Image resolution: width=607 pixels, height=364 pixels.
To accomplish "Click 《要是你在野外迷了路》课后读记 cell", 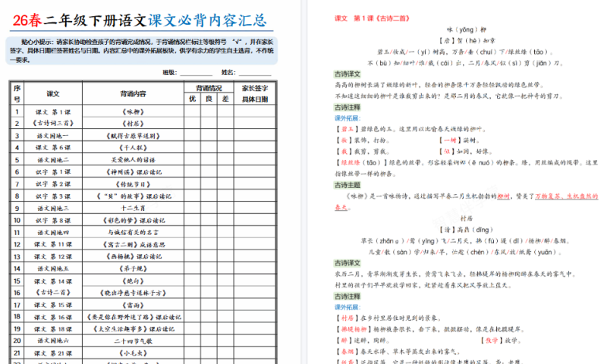I will 133,317.
